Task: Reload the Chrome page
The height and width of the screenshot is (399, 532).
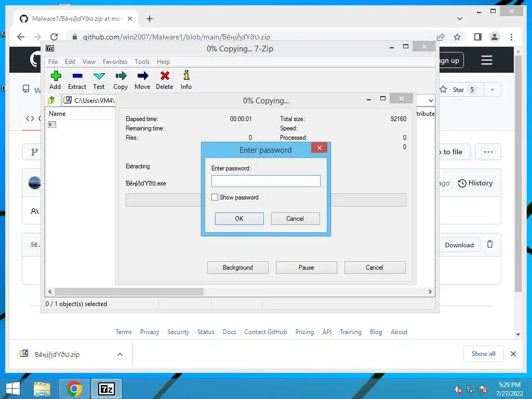Action: (54, 37)
